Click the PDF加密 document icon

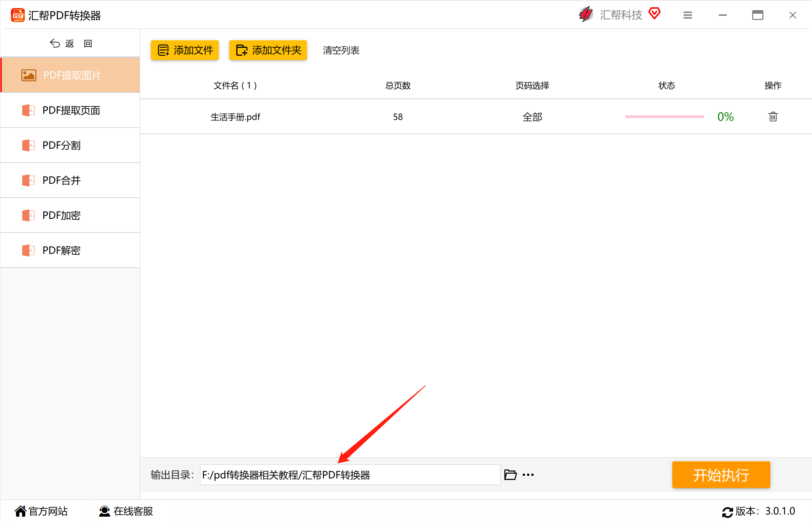[28, 215]
